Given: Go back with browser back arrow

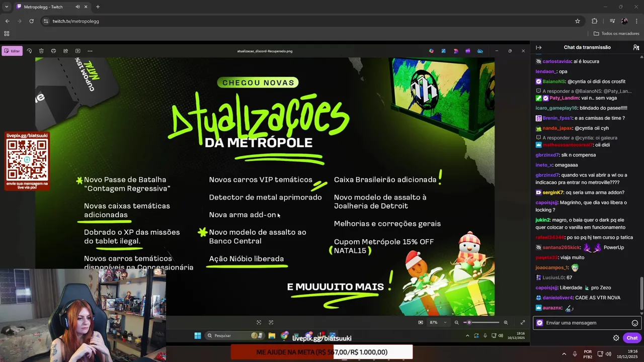Looking at the screenshot, I should [x=7, y=21].
